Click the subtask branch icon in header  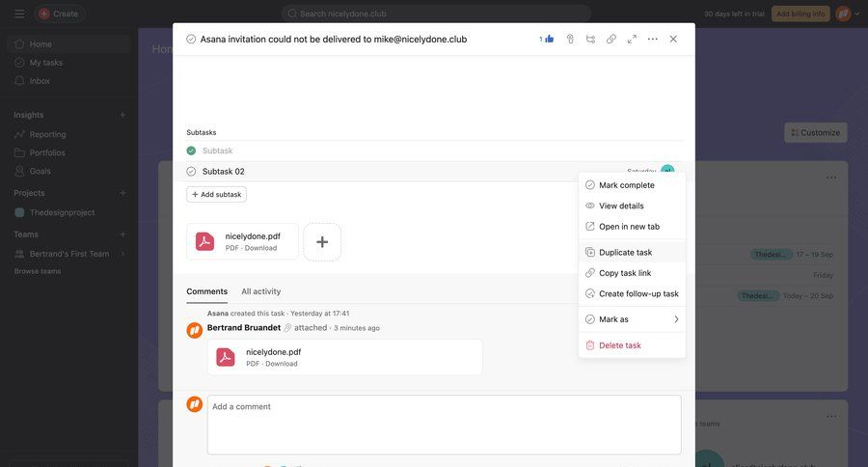[590, 39]
